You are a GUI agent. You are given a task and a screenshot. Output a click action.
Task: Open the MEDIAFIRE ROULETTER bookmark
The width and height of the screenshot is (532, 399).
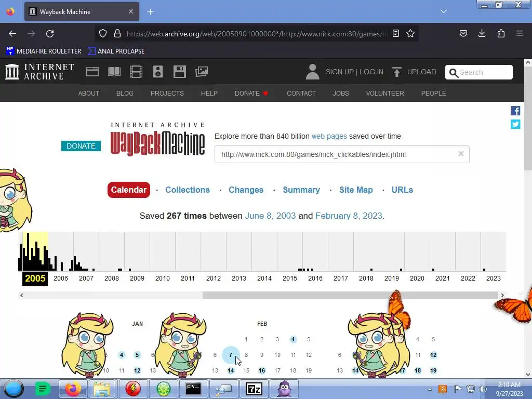44,51
